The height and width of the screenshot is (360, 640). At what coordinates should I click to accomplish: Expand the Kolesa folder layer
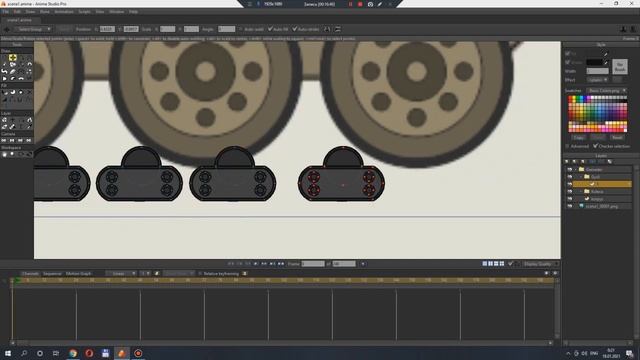581,191
